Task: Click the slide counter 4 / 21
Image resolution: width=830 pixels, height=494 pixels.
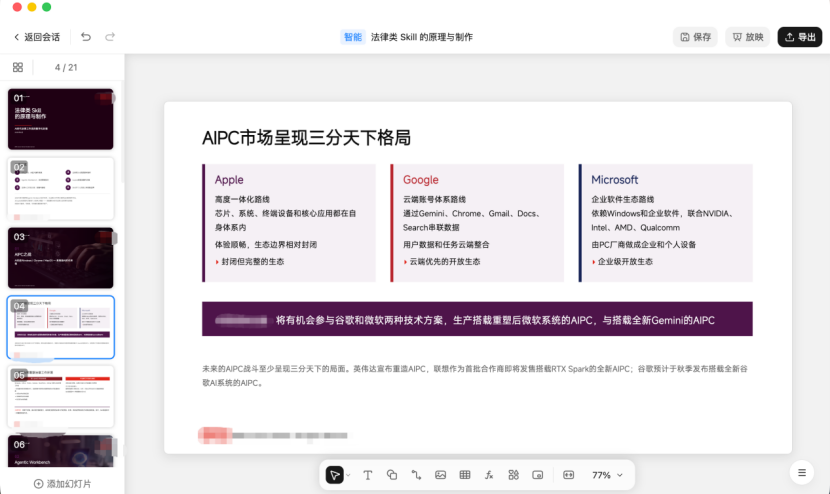Action: 66,67
